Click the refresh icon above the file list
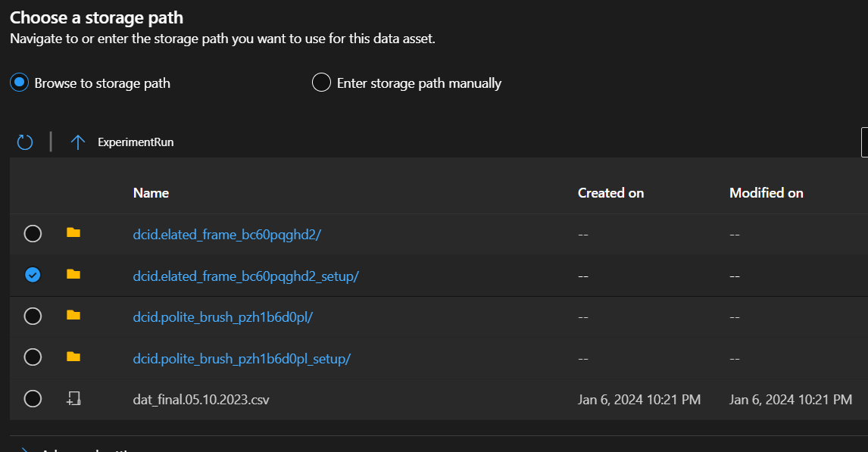The width and height of the screenshot is (868, 452). pos(24,142)
